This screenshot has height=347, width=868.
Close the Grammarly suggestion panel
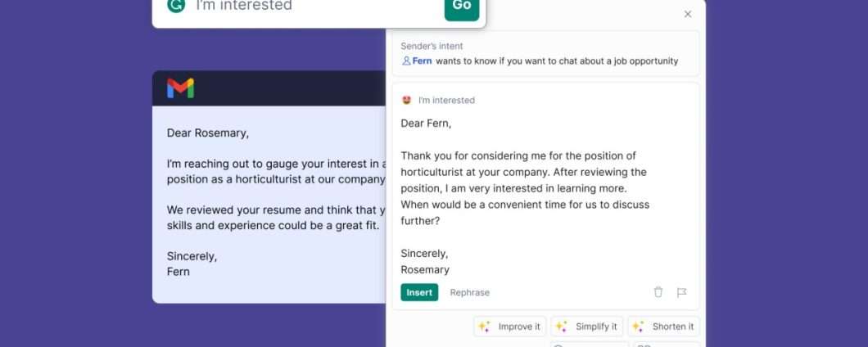pos(688,14)
